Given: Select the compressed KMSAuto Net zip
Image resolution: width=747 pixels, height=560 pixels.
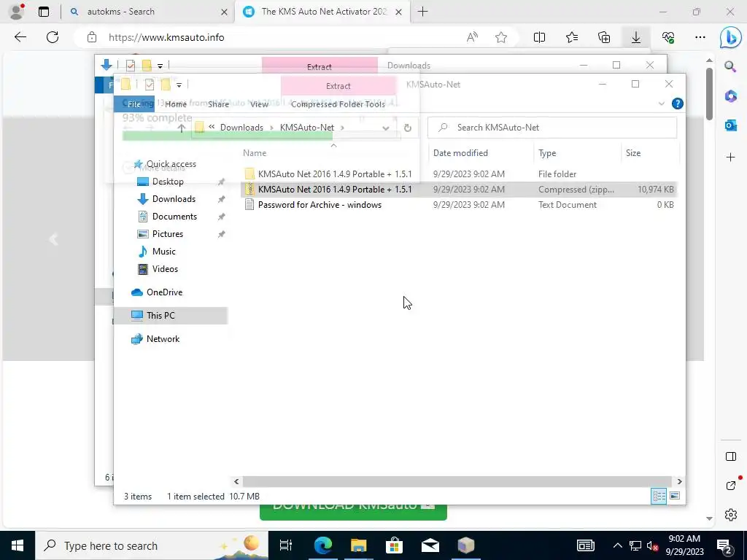Looking at the screenshot, I should (459, 189).
